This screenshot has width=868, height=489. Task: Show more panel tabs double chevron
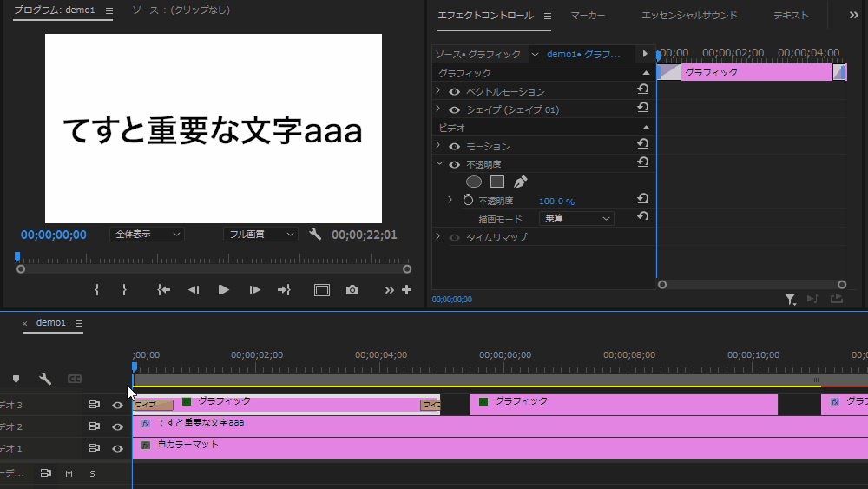pos(853,16)
